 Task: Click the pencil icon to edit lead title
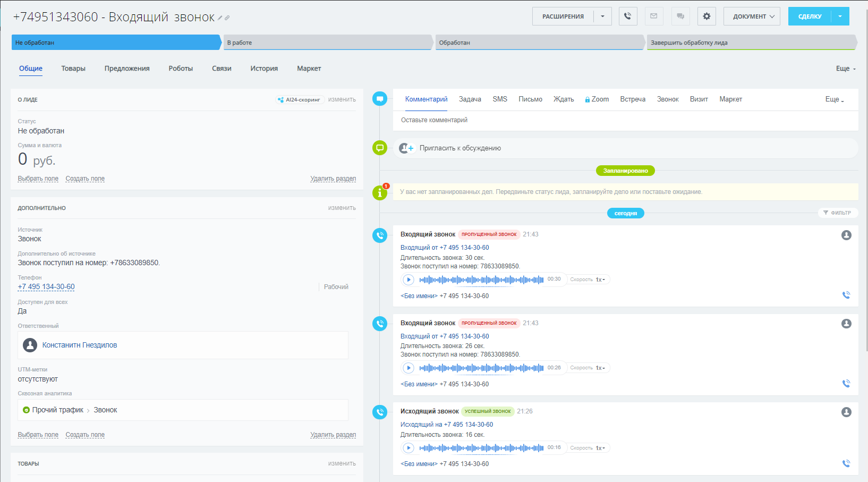220,18
